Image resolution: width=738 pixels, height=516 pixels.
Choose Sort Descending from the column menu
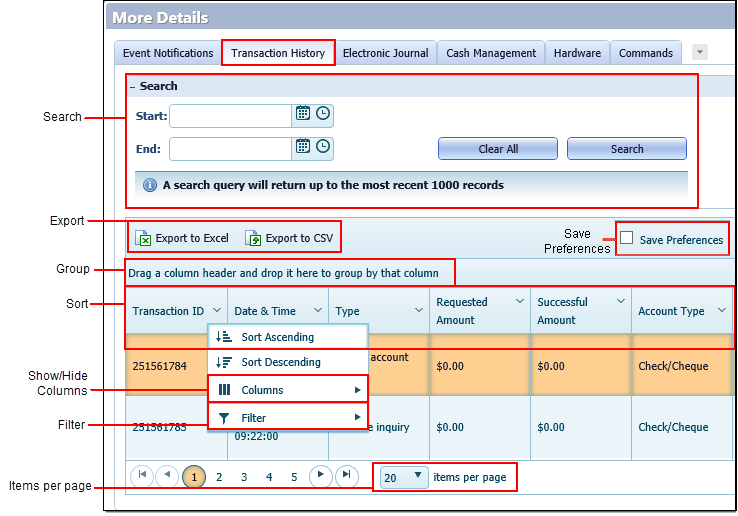click(x=288, y=362)
